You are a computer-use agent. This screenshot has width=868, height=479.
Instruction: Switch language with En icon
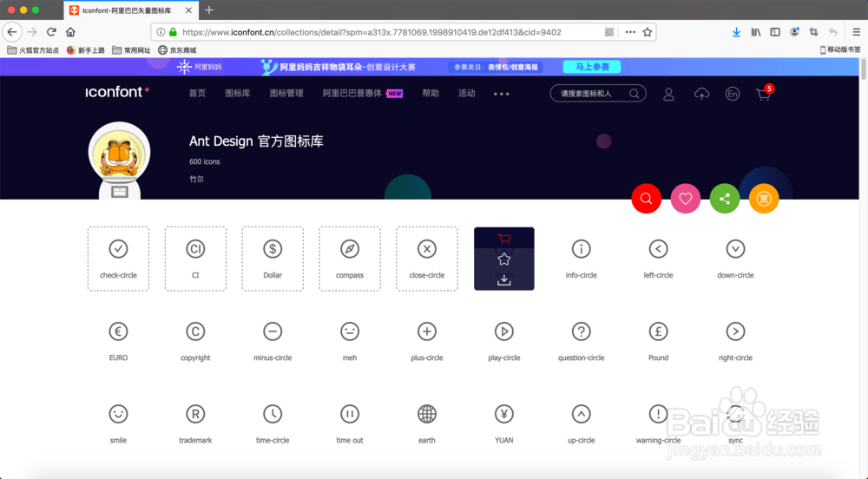tap(733, 94)
